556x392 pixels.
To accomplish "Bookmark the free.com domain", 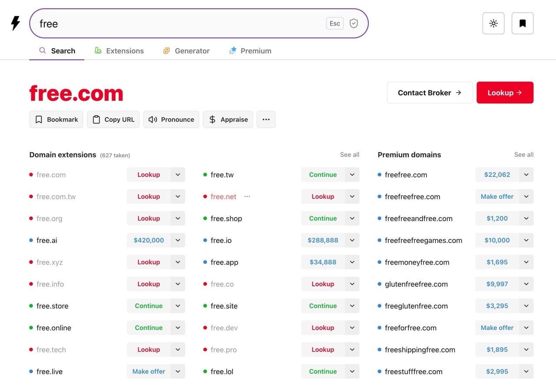I will (56, 119).
